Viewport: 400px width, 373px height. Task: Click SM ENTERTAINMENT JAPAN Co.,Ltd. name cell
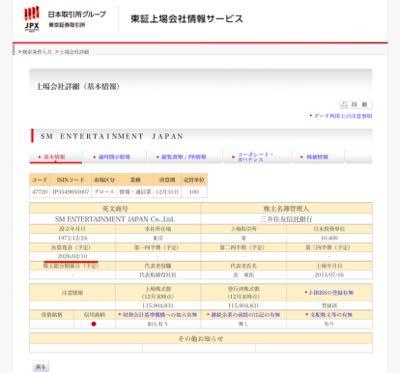tap(115, 219)
